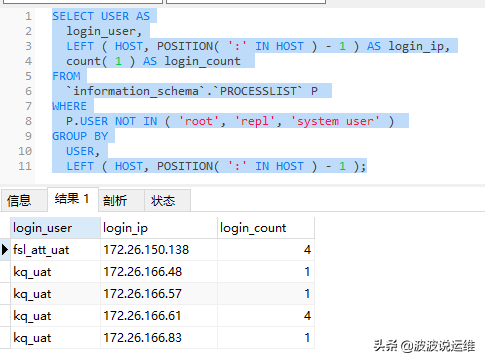The height and width of the screenshot is (362, 485).
Task: Click kq_uat in the 172.26.166.83 row
Action: pyautogui.click(x=55, y=338)
